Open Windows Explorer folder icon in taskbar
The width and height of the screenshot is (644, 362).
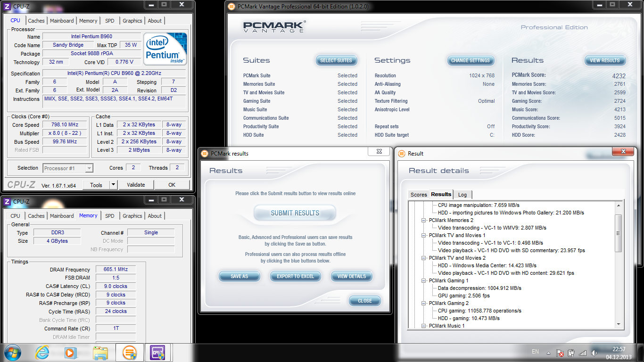100,352
